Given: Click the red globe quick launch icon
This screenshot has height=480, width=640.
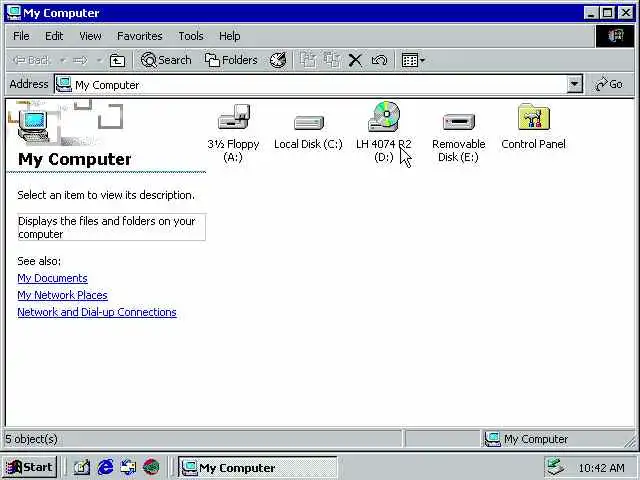Looking at the screenshot, I should pyautogui.click(x=151, y=467).
